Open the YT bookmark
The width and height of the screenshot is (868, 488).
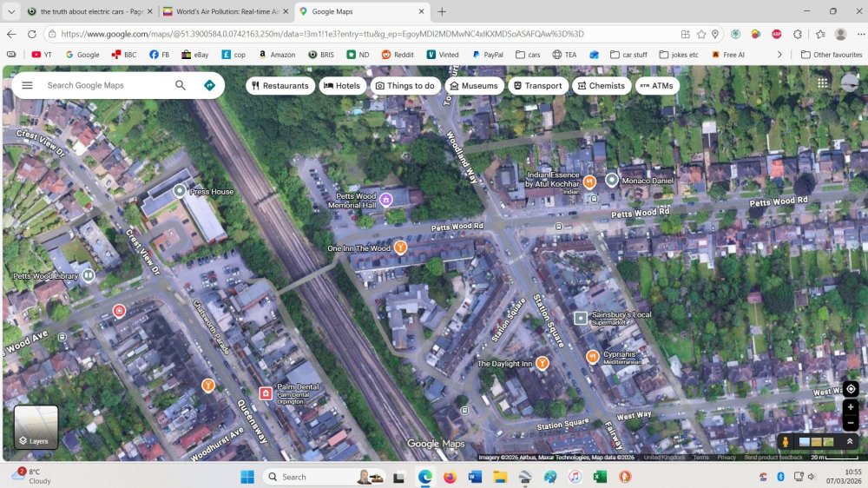click(x=42, y=55)
